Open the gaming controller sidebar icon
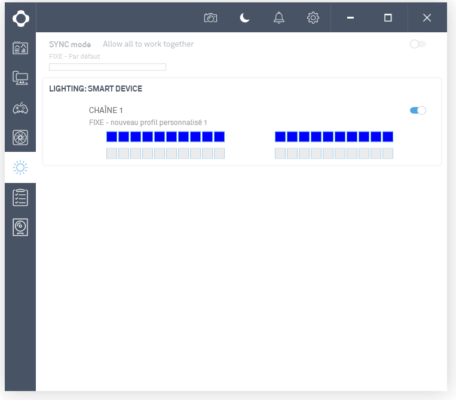This screenshot has height=400, width=456. [x=20, y=108]
